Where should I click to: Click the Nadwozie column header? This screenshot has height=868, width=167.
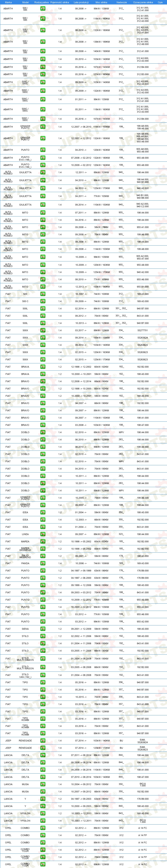[x=121, y=2]
